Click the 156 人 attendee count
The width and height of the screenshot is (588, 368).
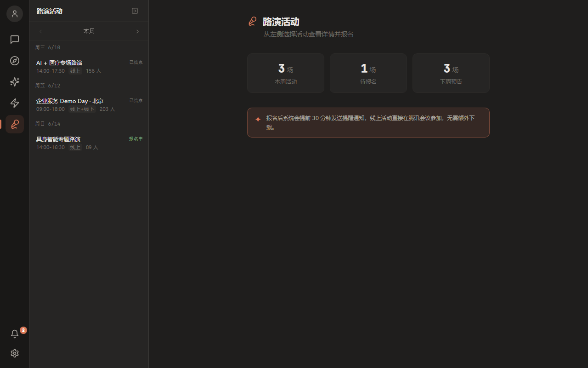(94, 71)
